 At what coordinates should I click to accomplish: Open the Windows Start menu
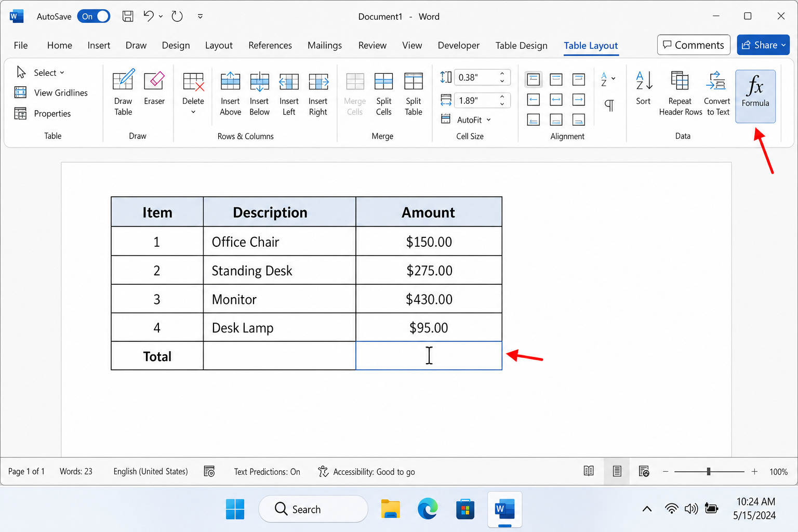[x=235, y=509]
